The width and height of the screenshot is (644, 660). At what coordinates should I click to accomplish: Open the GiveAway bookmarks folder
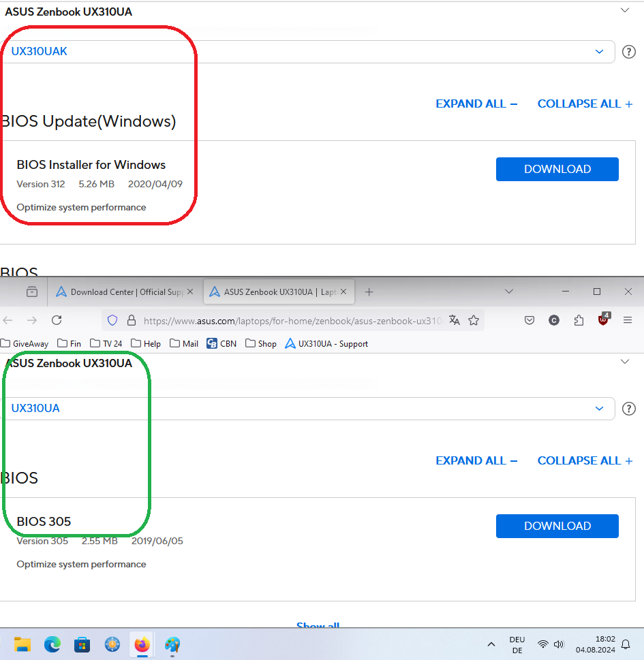click(25, 343)
